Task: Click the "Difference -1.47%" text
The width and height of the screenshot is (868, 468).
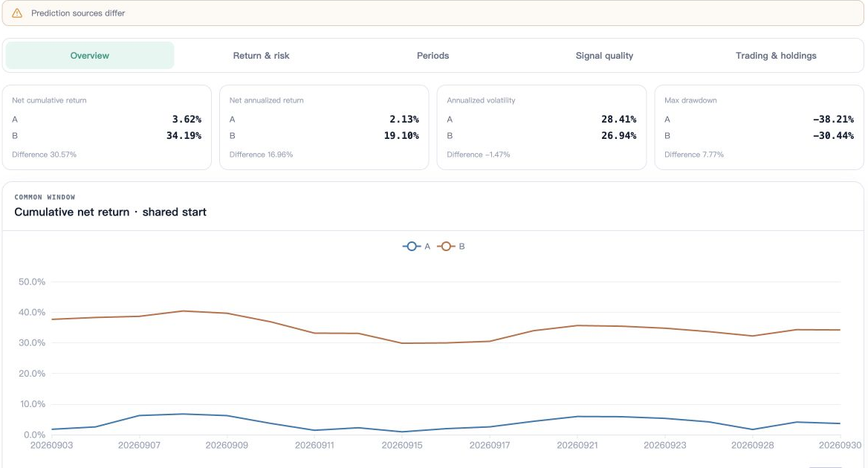Action: [x=479, y=155]
